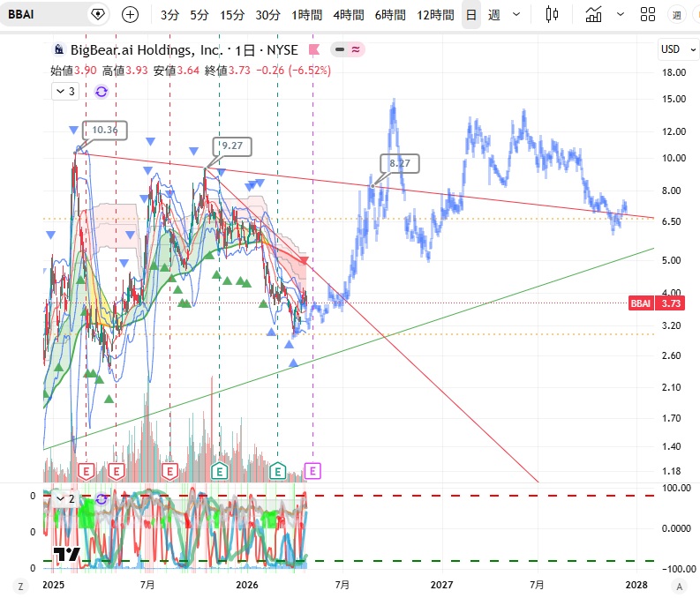The image size is (700, 598).
Task: Click the 2026 date axis label
Action: [x=247, y=585]
